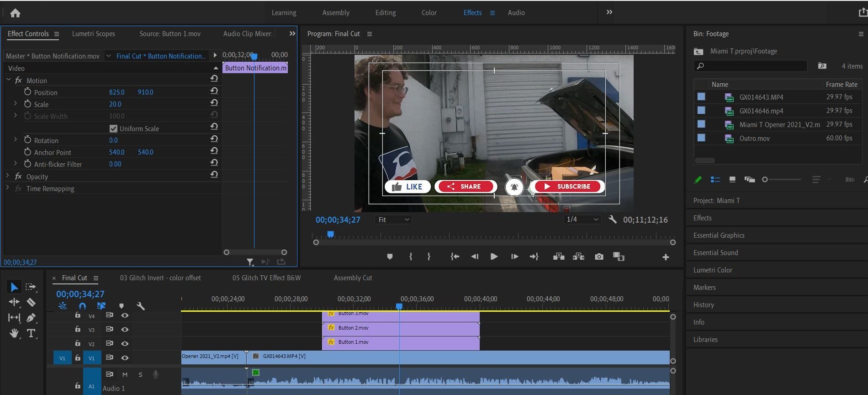Screen dimensions: 868x395
Task: Select the Type tool
Action: click(31, 333)
